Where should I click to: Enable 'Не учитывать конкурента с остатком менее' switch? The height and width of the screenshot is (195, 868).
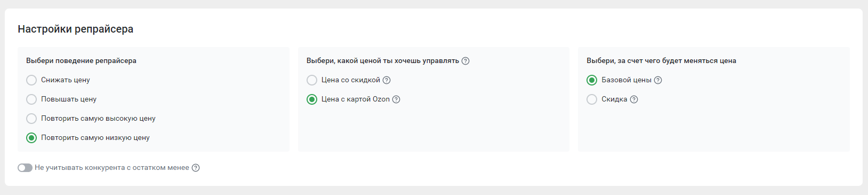point(25,168)
